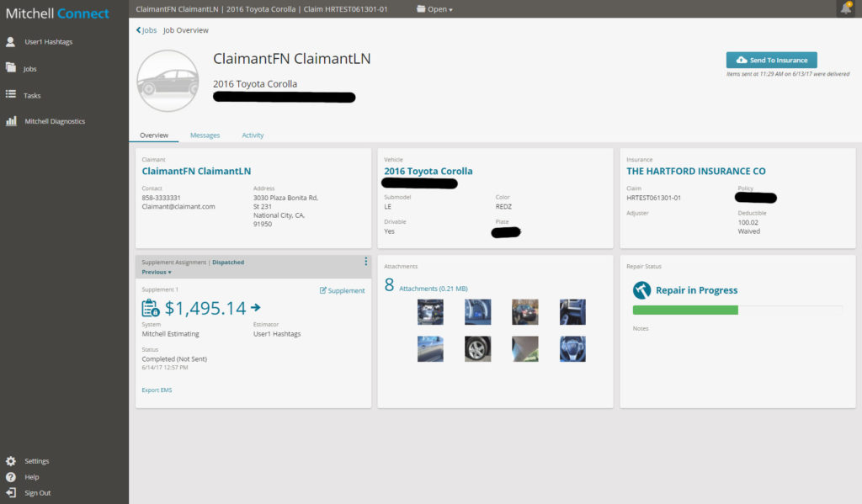Click the estimate clipboard icon beside $1,495.14
862x504 pixels.
pyautogui.click(x=151, y=308)
